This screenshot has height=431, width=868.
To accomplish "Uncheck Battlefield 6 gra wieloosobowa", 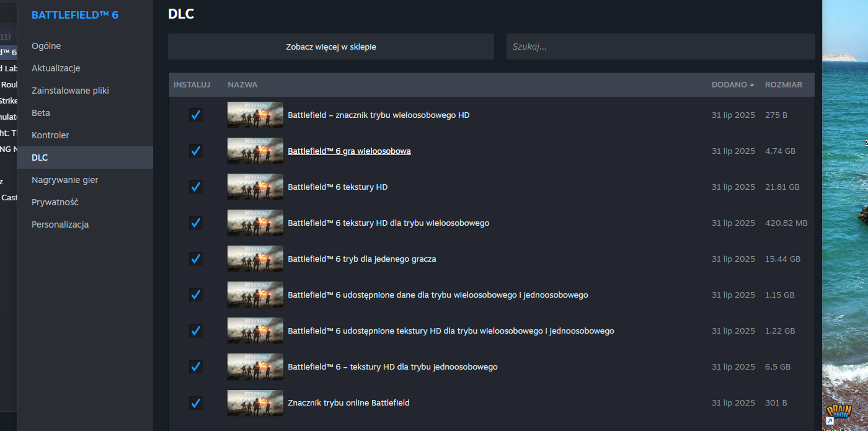I will coord(196,151).
